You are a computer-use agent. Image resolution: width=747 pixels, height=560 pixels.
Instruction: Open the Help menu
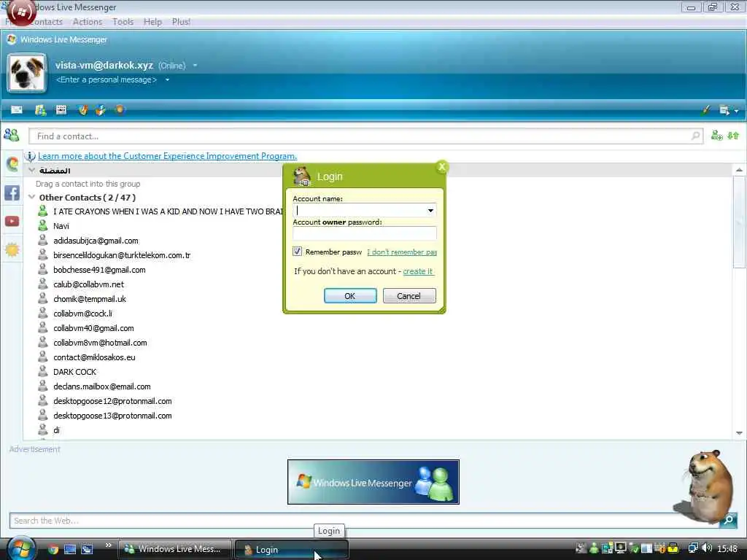coord(152,22)
